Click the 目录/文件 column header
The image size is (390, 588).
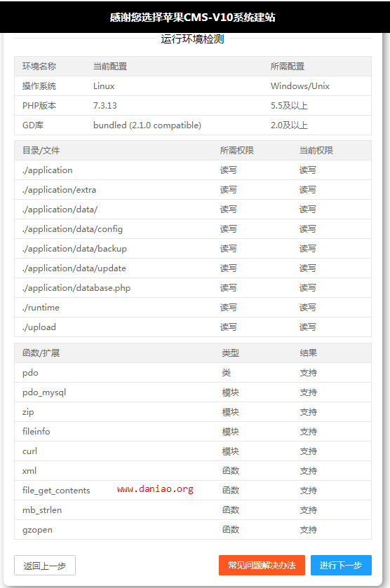41,151
